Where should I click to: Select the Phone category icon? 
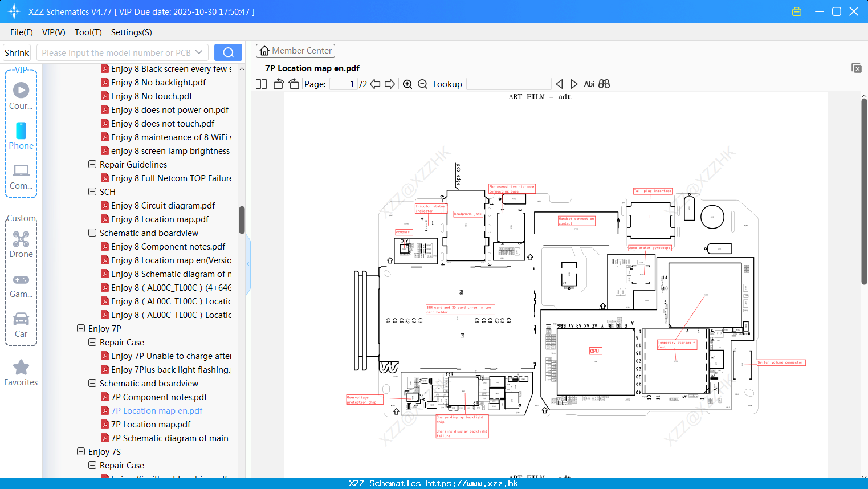(x=21, y=136)
